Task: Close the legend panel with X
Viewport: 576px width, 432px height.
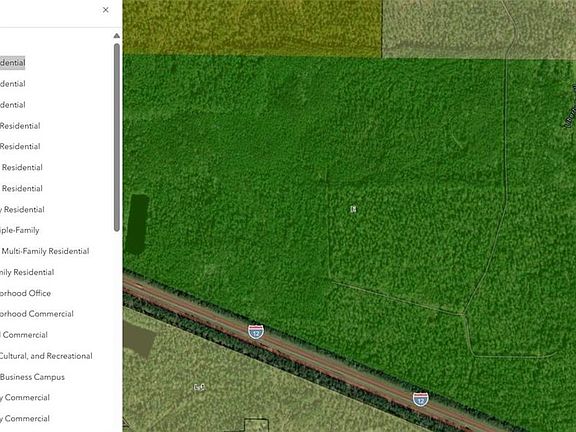Action: [x=106, y=10]
